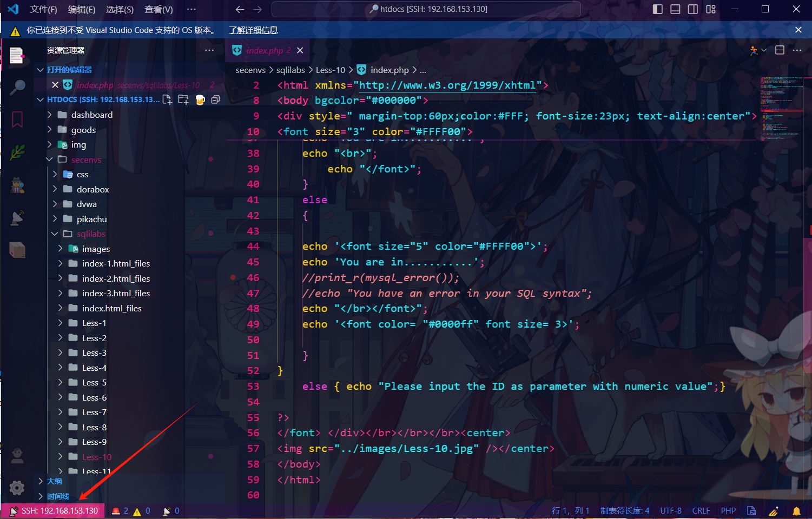
Task: Go back with the left arrow
Action: point(240,9)
